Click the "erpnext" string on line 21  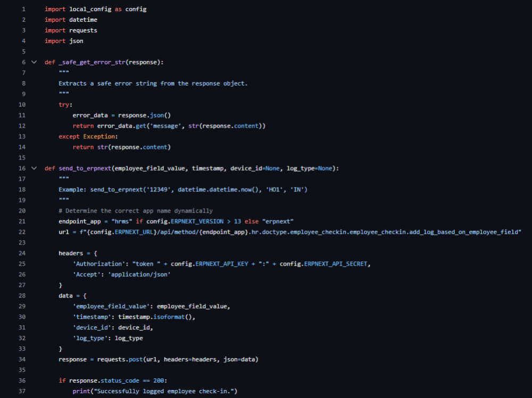[278, 222]
